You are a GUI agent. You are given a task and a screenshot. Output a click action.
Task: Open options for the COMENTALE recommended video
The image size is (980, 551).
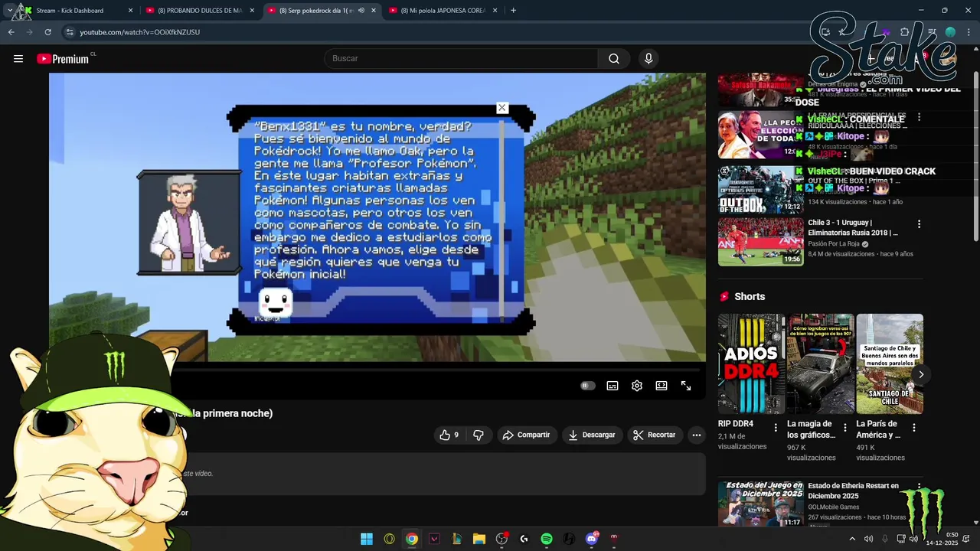(x=919, y=118)
